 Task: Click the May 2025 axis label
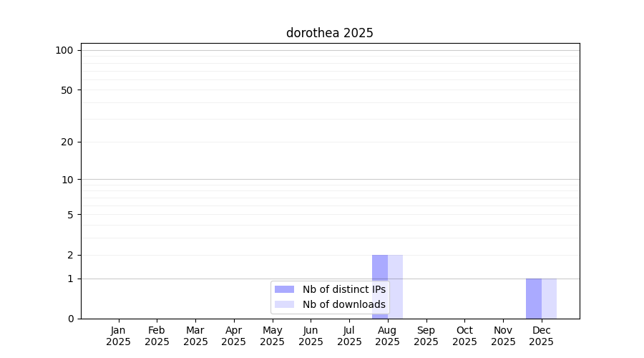[273, 336]
